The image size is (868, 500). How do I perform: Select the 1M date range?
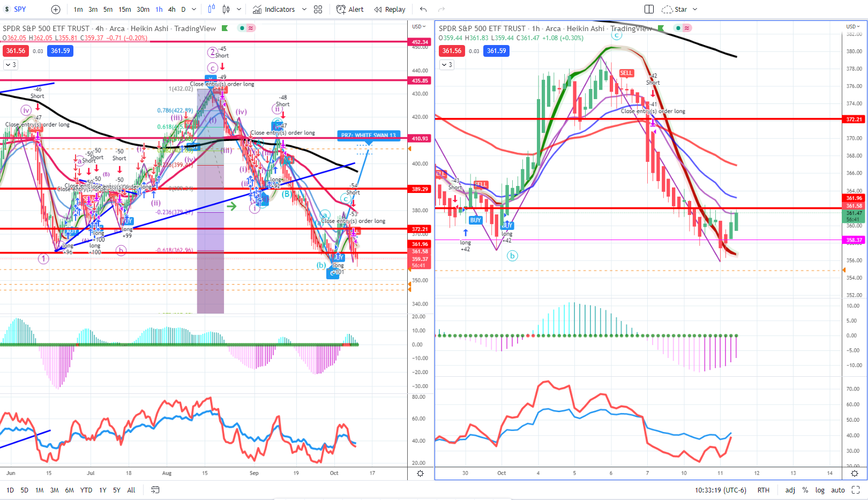point(40,490)
